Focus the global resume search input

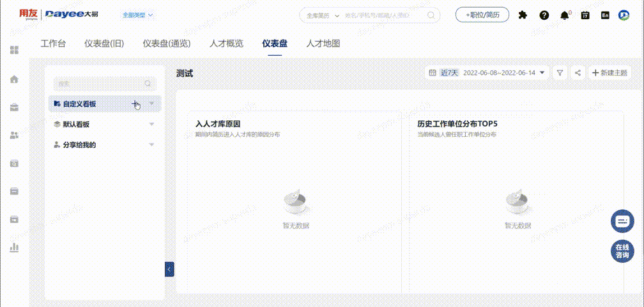point(384,15)
